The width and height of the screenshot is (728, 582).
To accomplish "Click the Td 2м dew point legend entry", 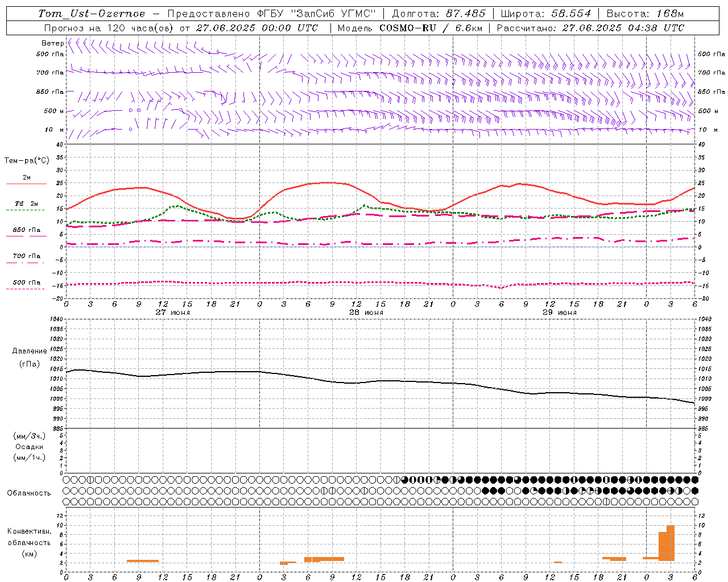I will (x=26, y=203).
